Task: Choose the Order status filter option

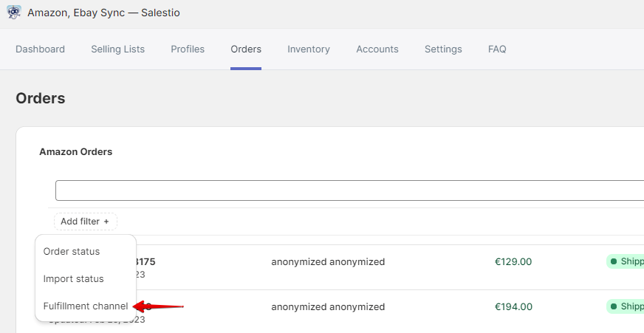Action: click(x=72, y=251)
